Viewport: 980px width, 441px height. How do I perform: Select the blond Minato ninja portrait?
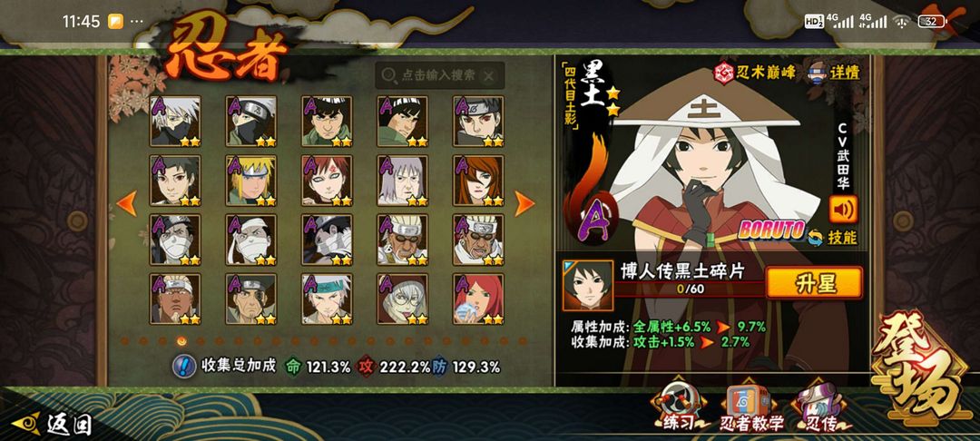tap(251, 181)
